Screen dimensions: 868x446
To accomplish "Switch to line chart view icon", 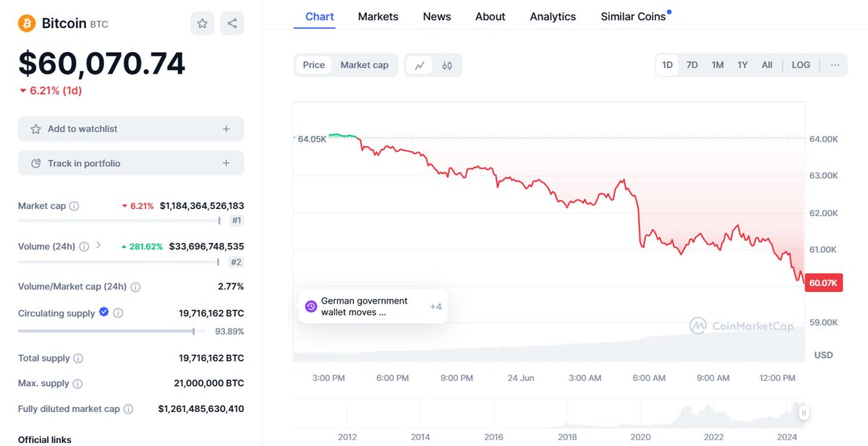I will pos(420,65).
